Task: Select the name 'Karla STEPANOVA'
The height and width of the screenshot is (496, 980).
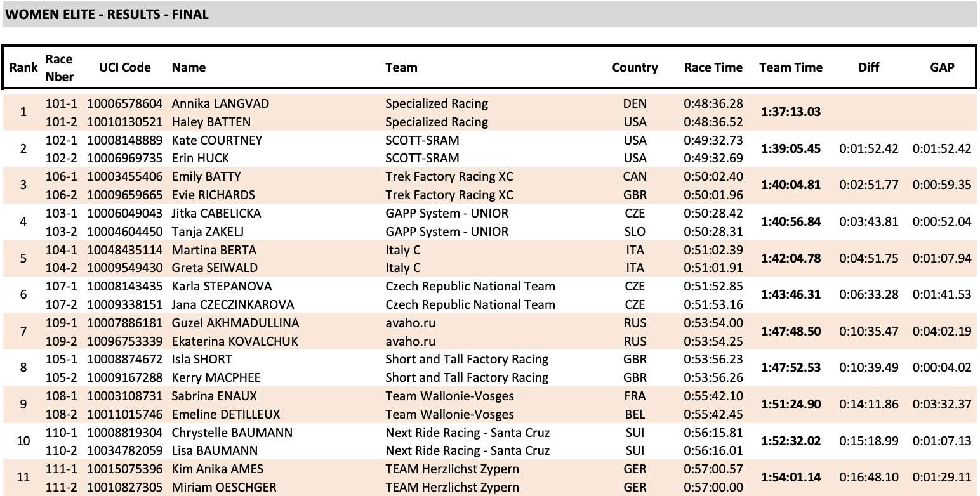Action: (222, 286)
